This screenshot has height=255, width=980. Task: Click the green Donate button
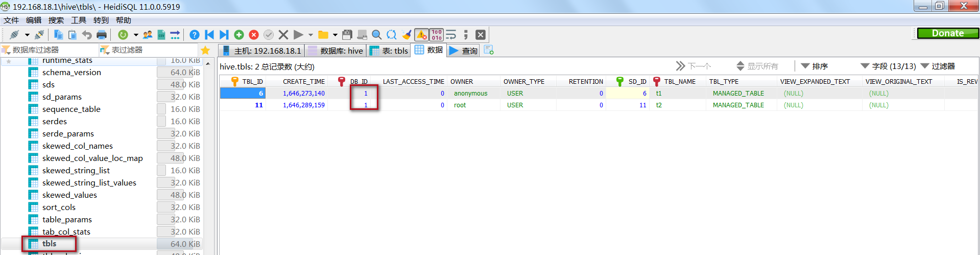pyautogui.click(x=948, y=33)
